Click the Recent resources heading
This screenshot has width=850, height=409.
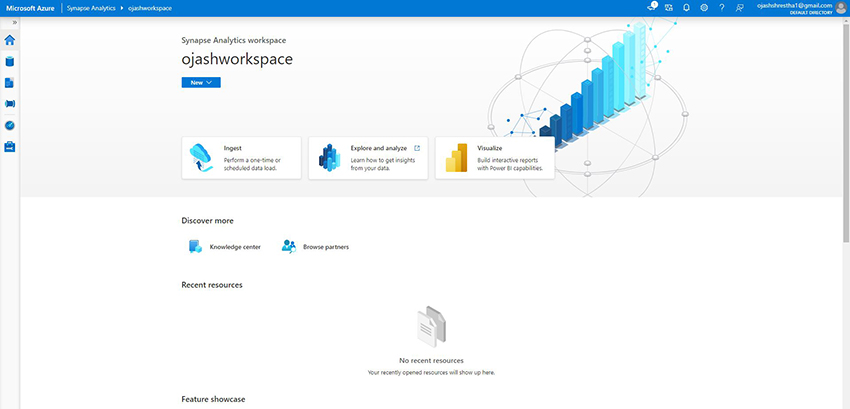tap(212, 285)
